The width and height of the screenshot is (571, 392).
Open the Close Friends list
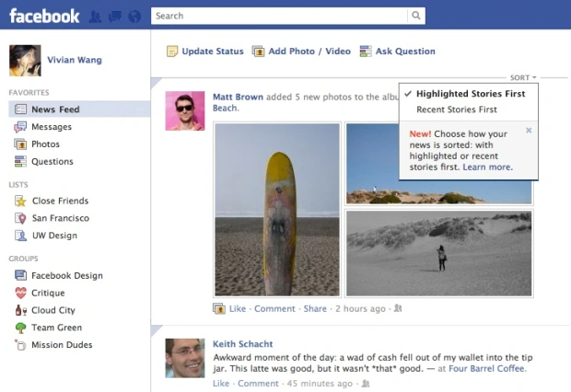tap(60, 201)
